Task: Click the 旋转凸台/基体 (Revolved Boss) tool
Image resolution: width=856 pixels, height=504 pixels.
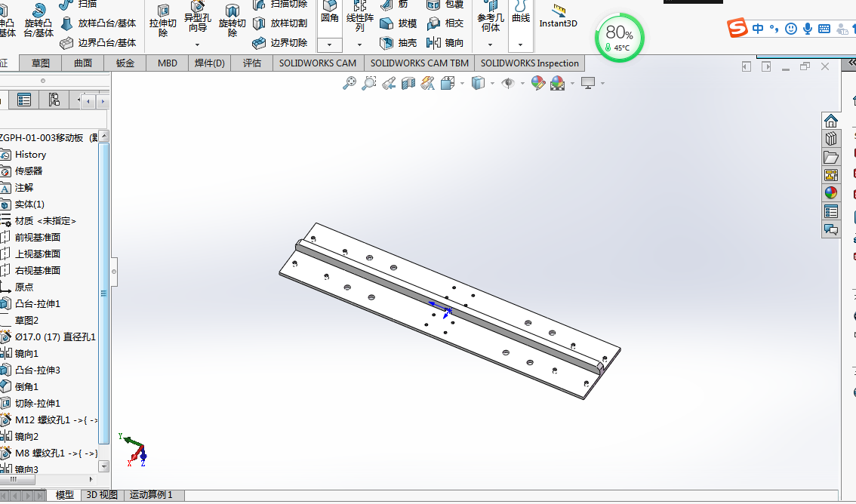Action: coord(38,20)
